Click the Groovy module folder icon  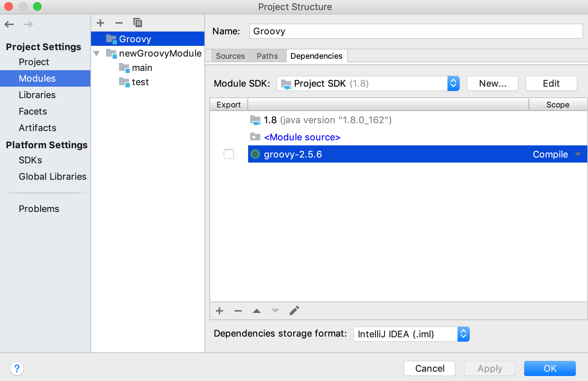point(112,39)
